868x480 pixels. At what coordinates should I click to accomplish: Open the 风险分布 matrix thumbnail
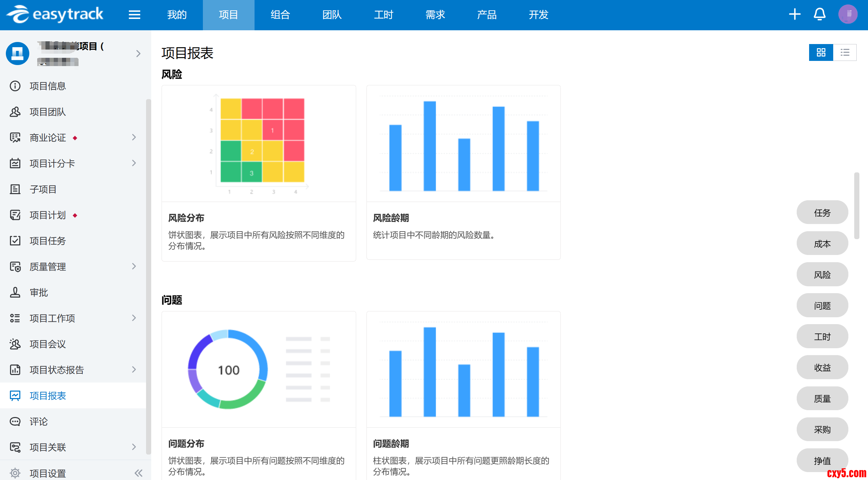[259, 144]
